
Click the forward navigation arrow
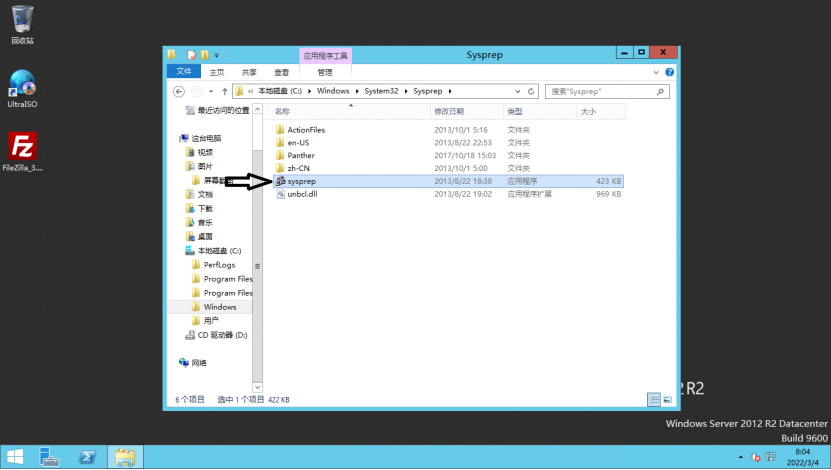[x=197, y=91]
